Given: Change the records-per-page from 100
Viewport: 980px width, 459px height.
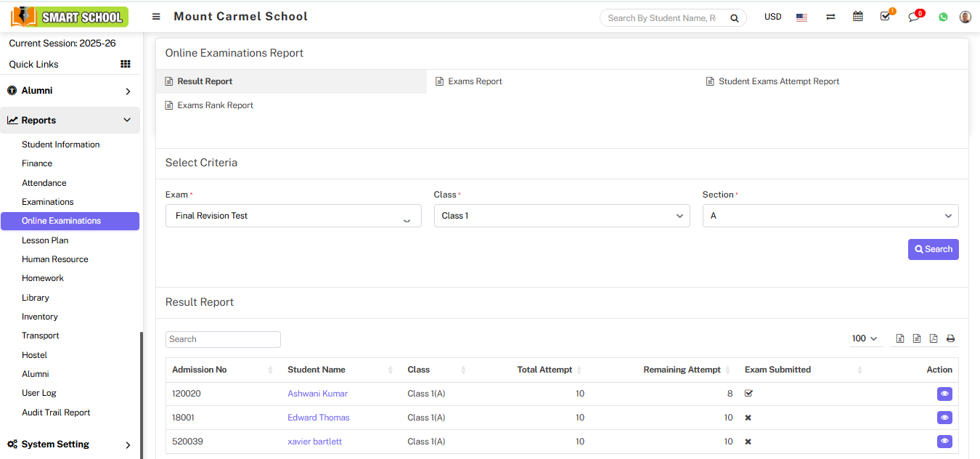Looking at the screenshot, I should (x=865, y=338).
